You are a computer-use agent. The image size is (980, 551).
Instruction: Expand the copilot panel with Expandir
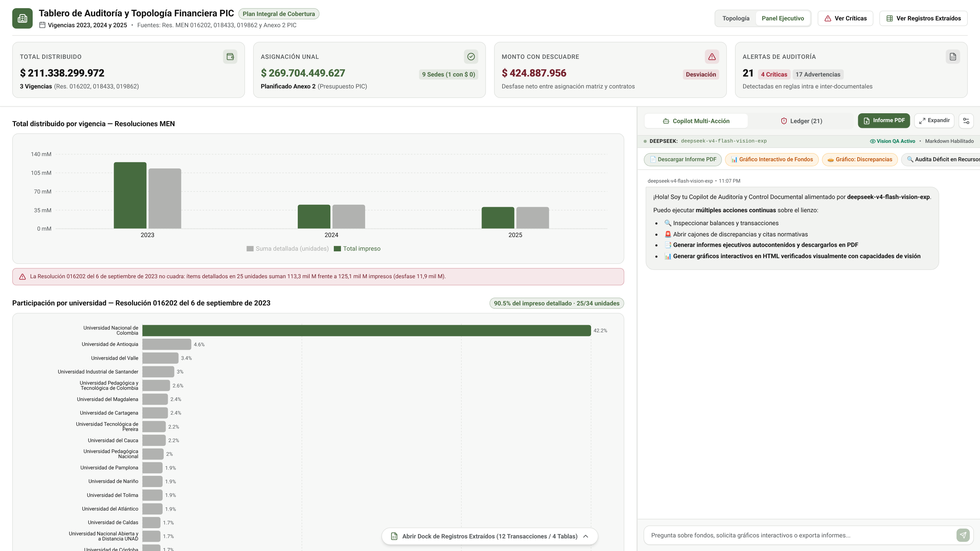point(934,120)
